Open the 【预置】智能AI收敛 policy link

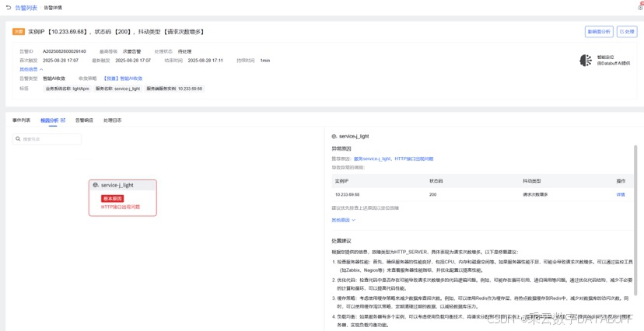[123, 78]
